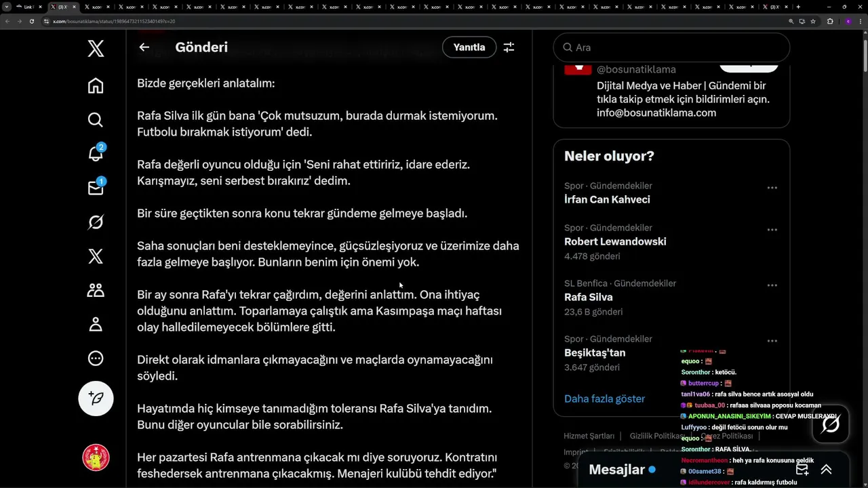This screenshot has height=488, width=868.
Task: Open the floating Grok button
Action: point(831,424)
